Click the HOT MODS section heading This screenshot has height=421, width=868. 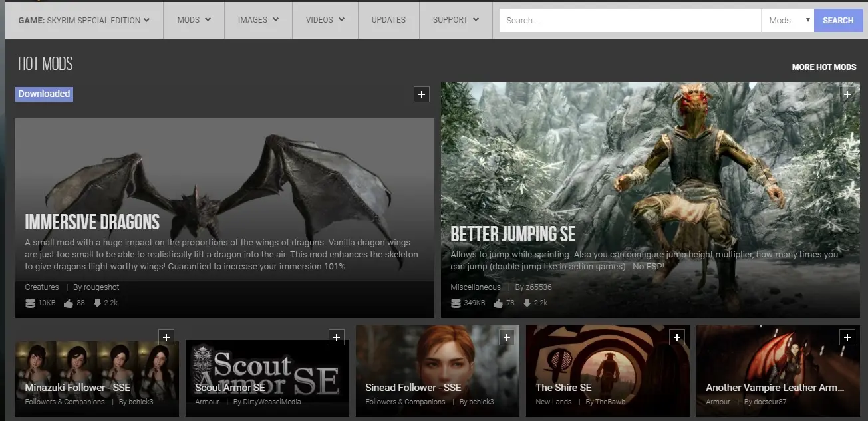[x=45, y=64]
